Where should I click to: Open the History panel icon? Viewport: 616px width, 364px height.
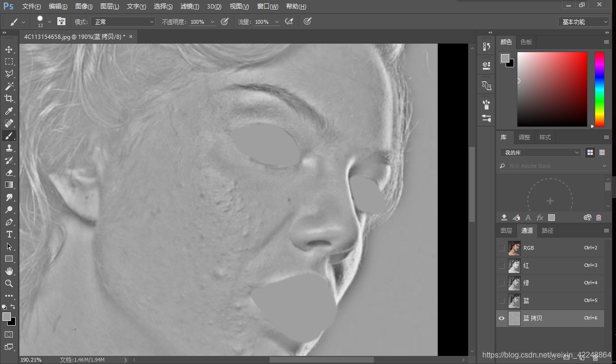point(486,46)
